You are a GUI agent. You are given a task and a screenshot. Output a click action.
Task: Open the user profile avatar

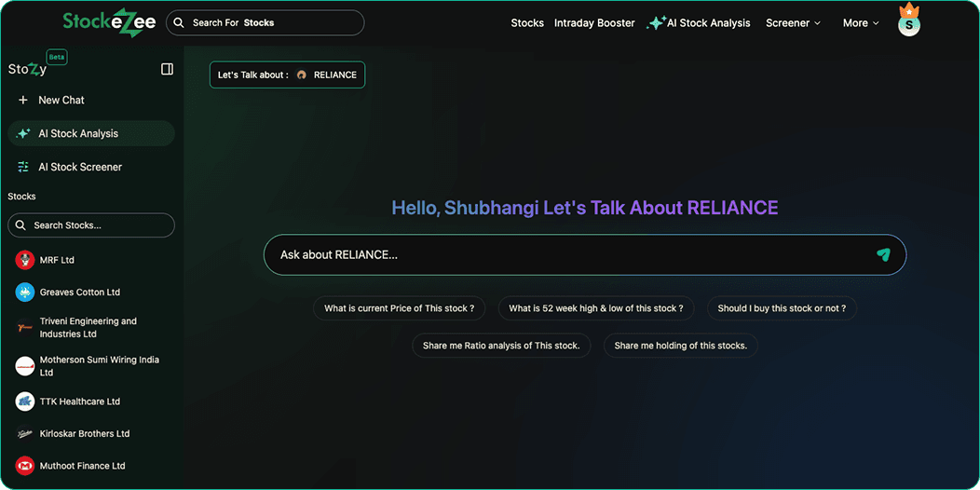pos(908,24)
